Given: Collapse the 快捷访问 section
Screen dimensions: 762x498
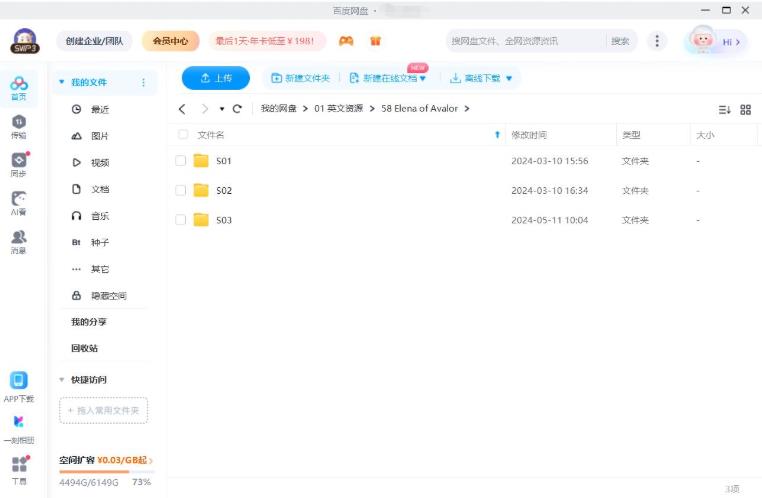Looking at the screenshot, I should [62, 379].
